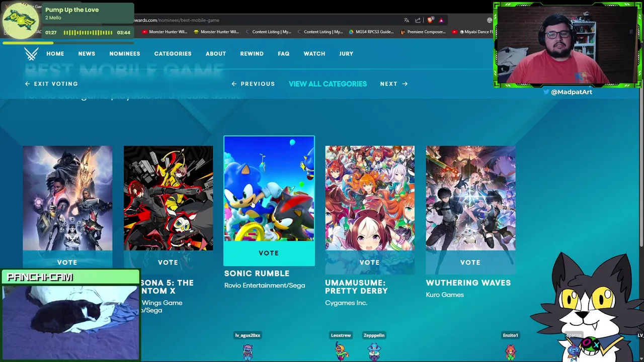Click the Wuthering Waves cover art

tap(470, 198)
